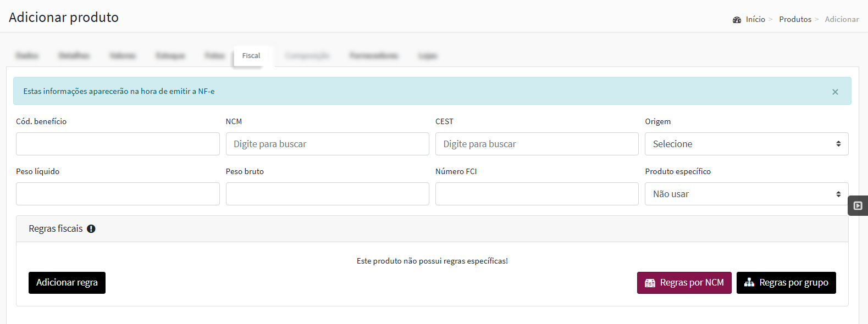Go to Início in the breadcrumb

click(755, 19)
